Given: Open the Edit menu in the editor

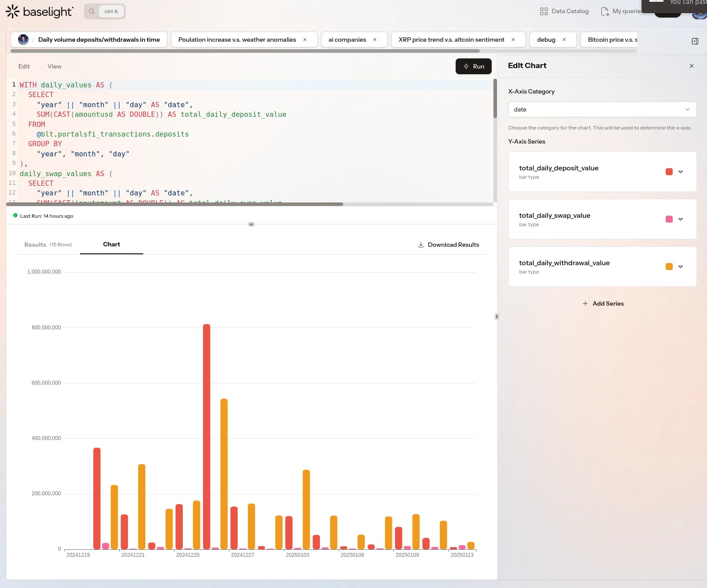Looking at the screenshot, I should (x=24, y=66).
